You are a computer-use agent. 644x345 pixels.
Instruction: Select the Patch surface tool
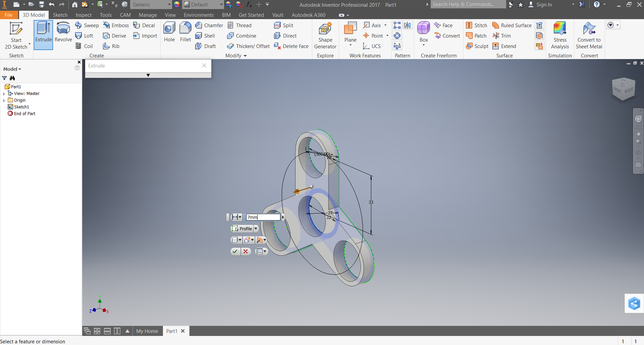coord(476,36)
